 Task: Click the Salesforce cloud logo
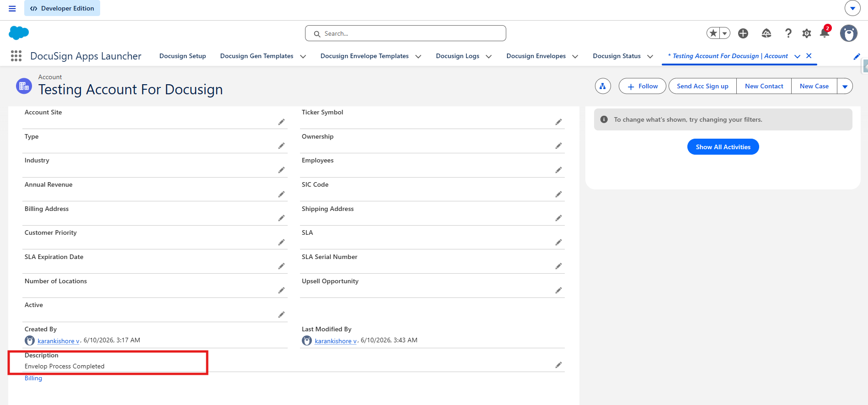[x=19, y=33]
